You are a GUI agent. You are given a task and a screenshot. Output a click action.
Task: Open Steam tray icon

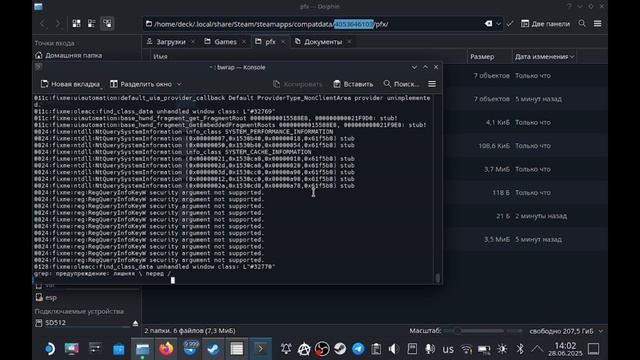(340, 349)
